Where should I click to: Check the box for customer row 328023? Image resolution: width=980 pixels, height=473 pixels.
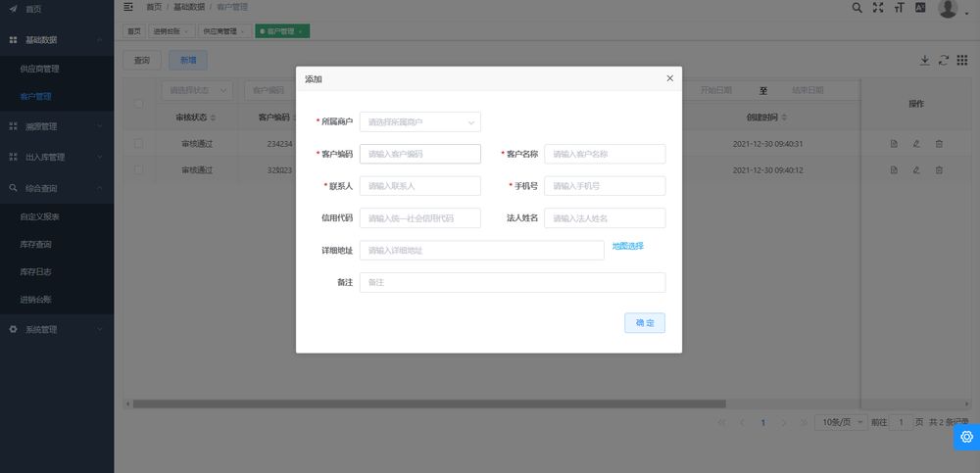(x=139, y=170)
